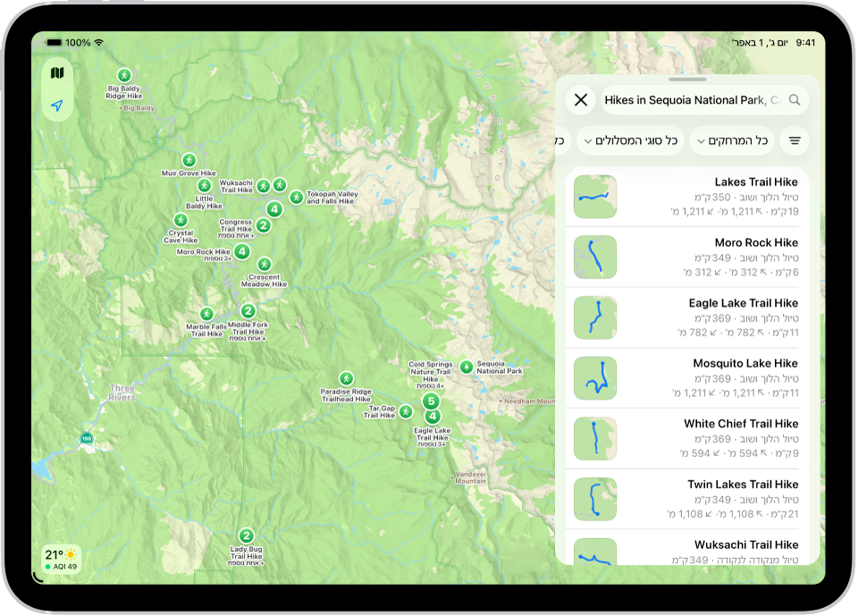858x616 pixels.
Task: Open the Moro Rock Hike result
Action: click(x=686, y=257)
